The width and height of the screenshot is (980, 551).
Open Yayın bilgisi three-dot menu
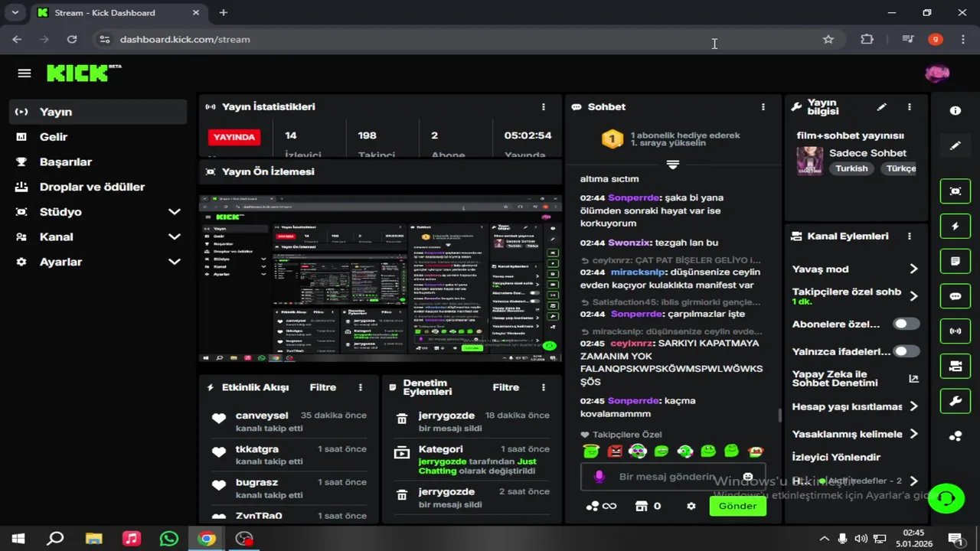[x=909, y=107]
